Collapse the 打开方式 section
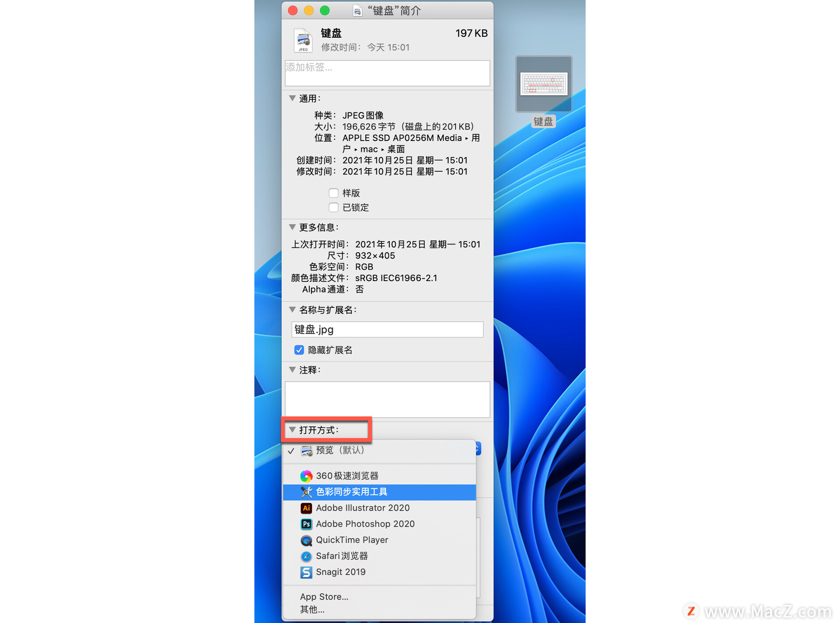The image size is (840, 623). pyautogui.click(x=292, y=430)
